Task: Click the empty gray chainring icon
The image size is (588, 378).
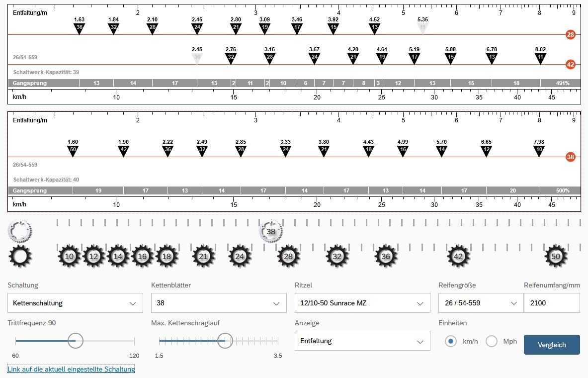Action: (20, 231)
